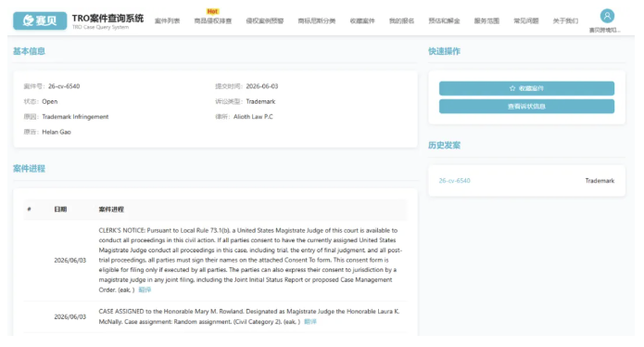This screenshot has width=644, height=347.
Task: Open 预估和解金 navigation item
Action: (x=445, y=21)
